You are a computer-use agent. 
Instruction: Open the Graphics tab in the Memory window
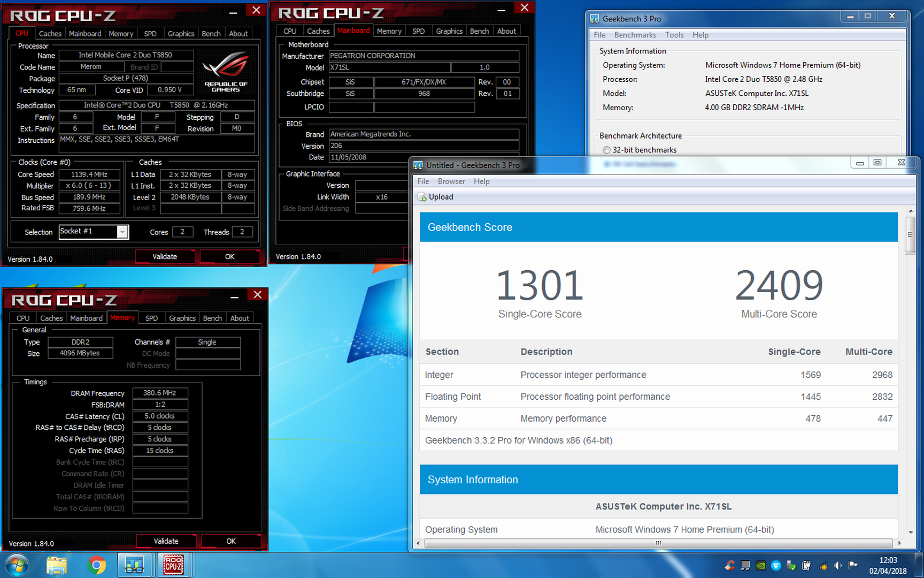[x=182, y=318]
